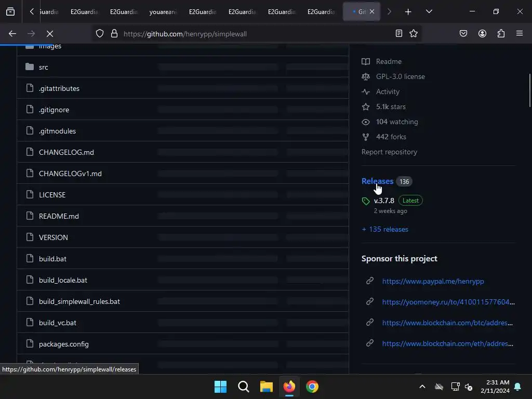The height and width of the screenshot is (399, 532).
Task: Open CHANGELOG.md file
Action: (x=66, y=152)
